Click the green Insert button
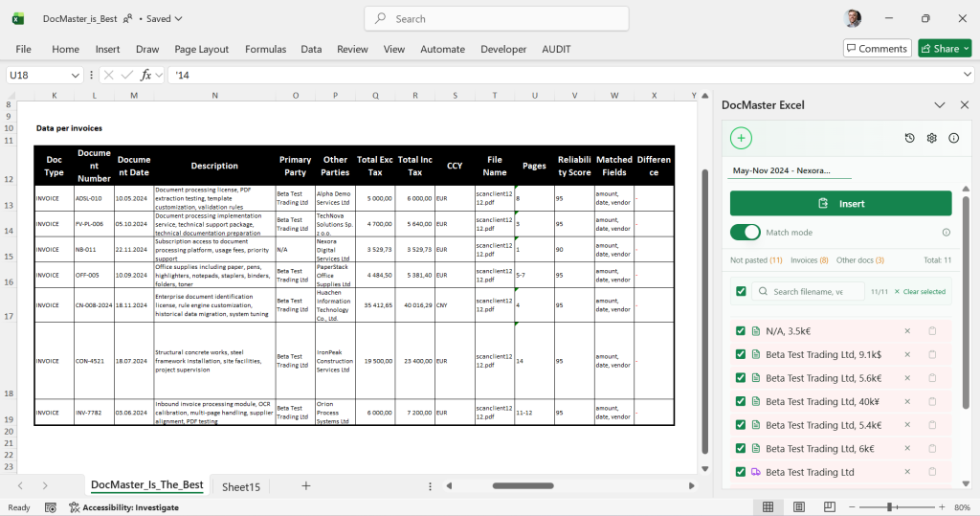This screenshot has height=516, width=980. click(840, 204)
